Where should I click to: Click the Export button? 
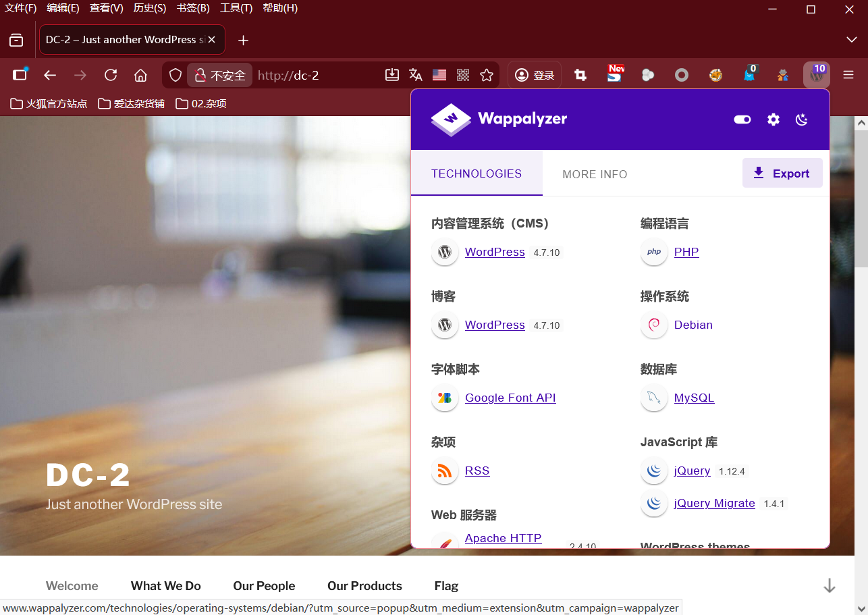(x=782, y=173)
